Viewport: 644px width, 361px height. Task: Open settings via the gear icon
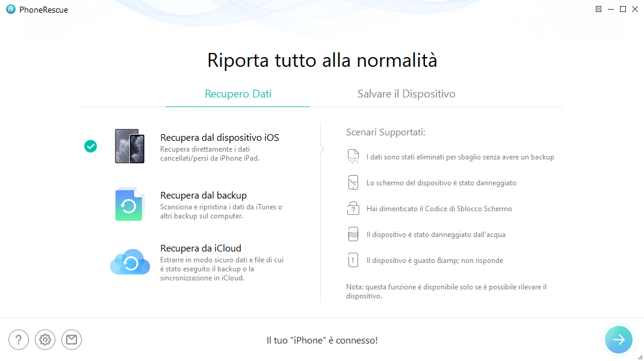tap(45, 340)
